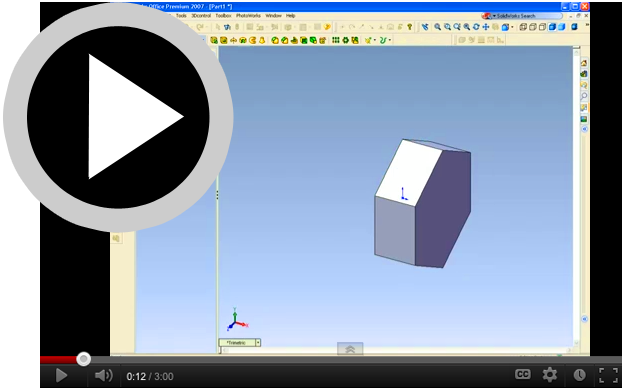Click the progress bar scrubber handle
This screenshot has height=388, width=622.
click(83, 359)
